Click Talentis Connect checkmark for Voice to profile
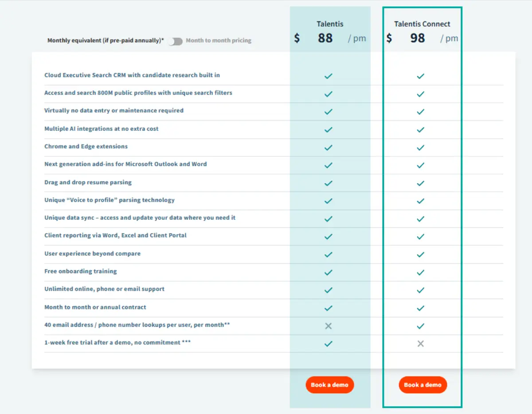 pos(420,201)
